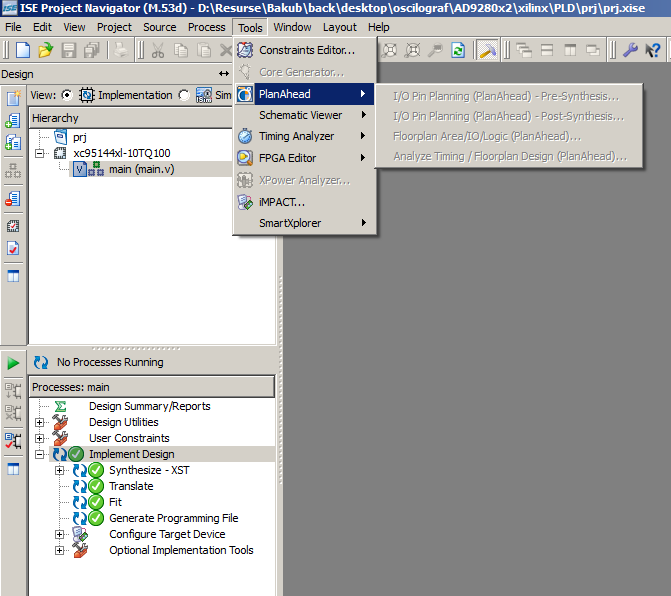Select the Implementation view radio button
The image size is (671, 596).
(67, 95)
